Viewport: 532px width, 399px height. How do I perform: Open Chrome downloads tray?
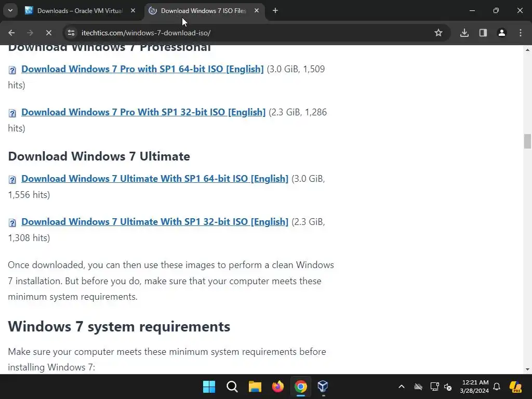tap(464, 33)
